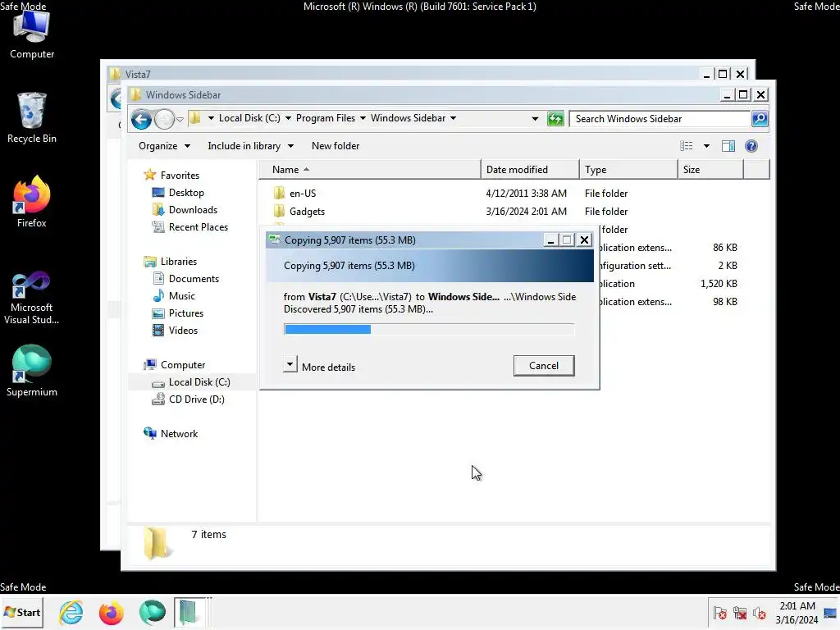Screen dimensions: 840x630
Task: Click the search magnifier icon
Action: pyautogui.click(x=759, y=118)
